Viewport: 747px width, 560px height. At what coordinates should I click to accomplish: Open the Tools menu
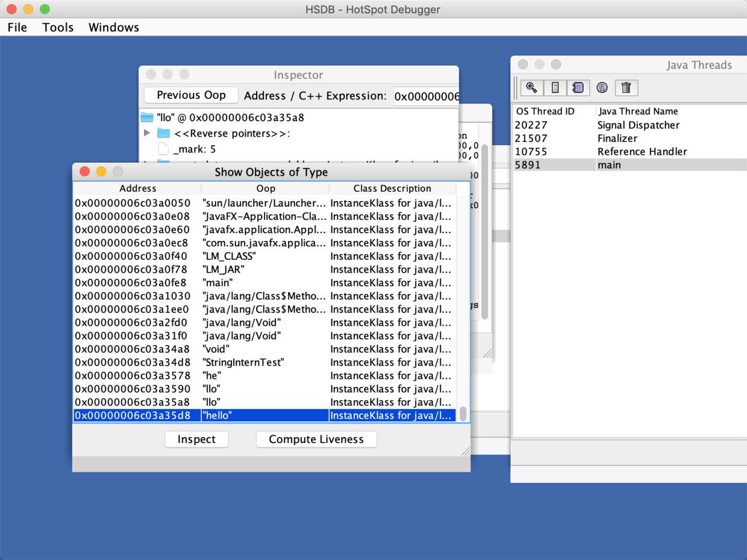pyautogui.click(x=58, y=27)
